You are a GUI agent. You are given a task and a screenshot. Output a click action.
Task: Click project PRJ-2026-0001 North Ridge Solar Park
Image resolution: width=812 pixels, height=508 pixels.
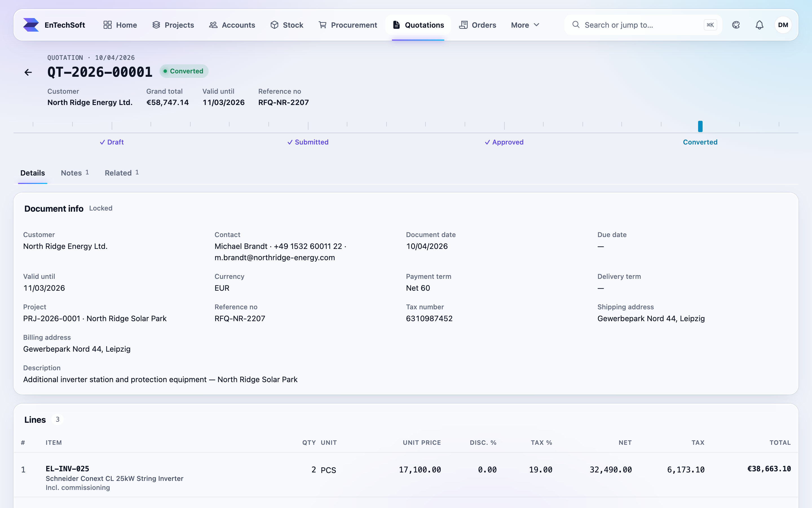(x=95, y=319)
